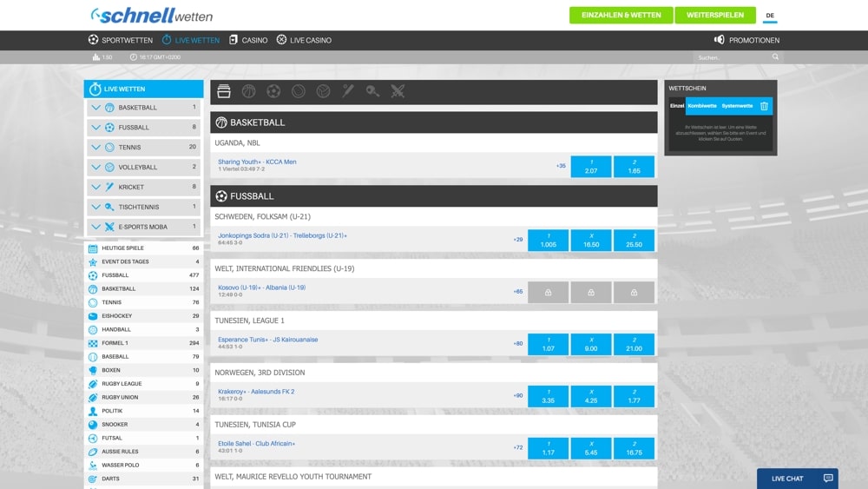868x489 pixels.
Task: Open Event des Tages star entry
Action: (x=144, y=262)
